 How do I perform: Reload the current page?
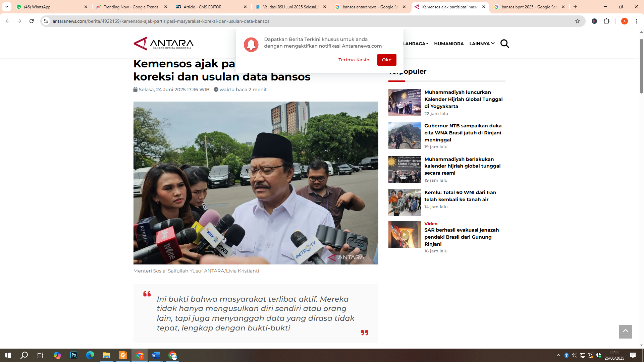point(32,21)
